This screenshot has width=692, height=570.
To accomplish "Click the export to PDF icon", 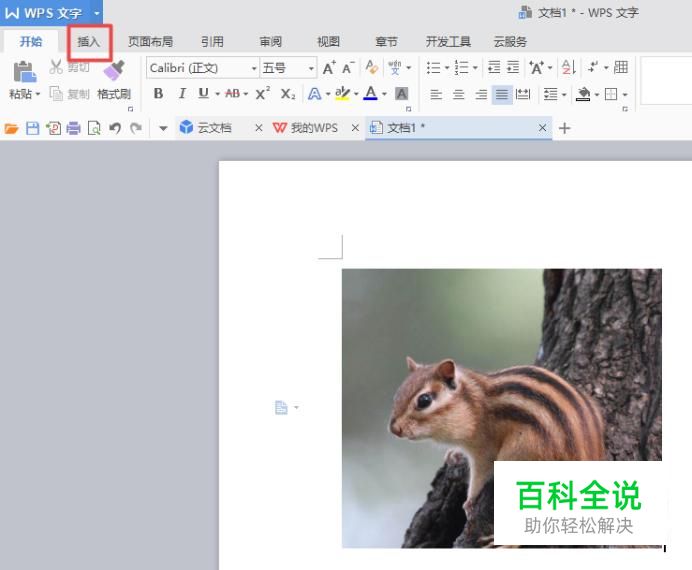I will tap(53, 128).
